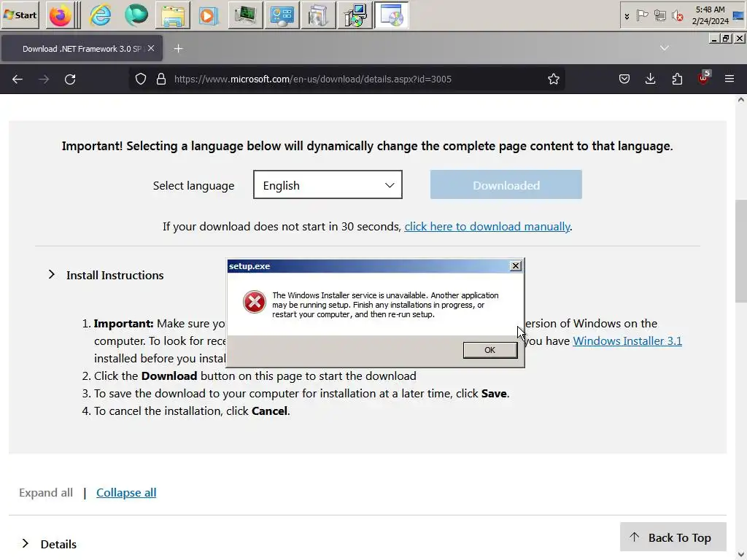
Task: Open the media player taskbar icon
Action: pyautogui.click(x=209, y=15)
